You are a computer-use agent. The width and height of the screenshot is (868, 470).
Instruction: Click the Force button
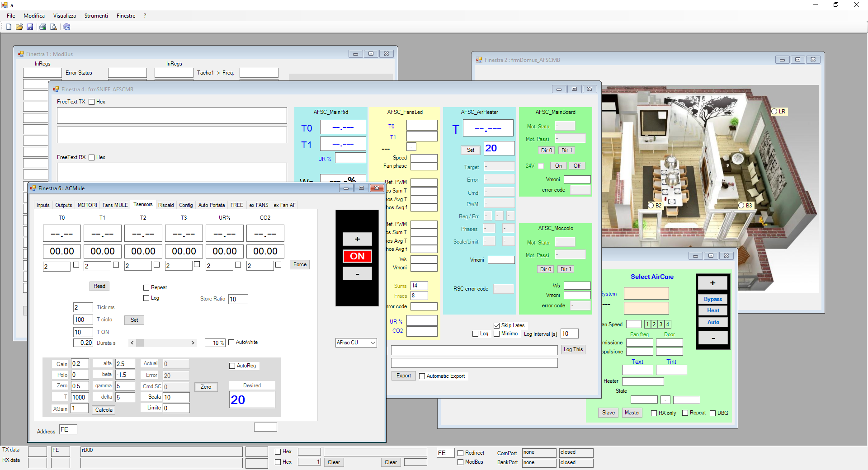(x=300, y=265)
